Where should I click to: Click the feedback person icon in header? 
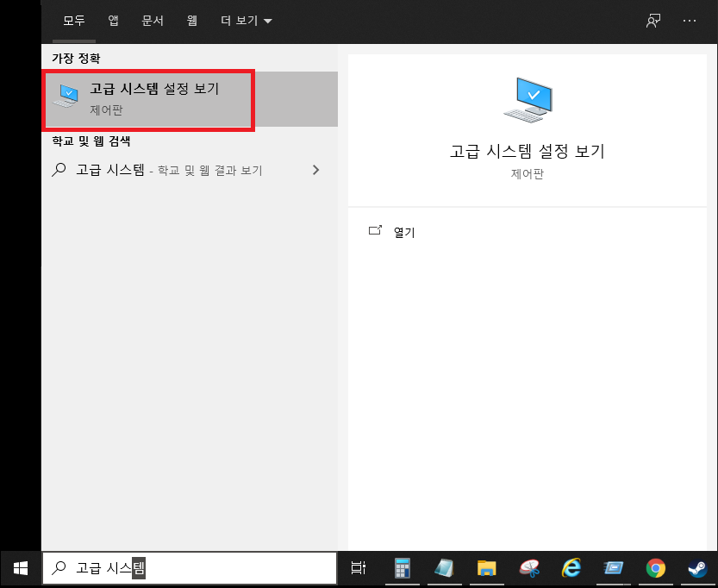point(653,21)
